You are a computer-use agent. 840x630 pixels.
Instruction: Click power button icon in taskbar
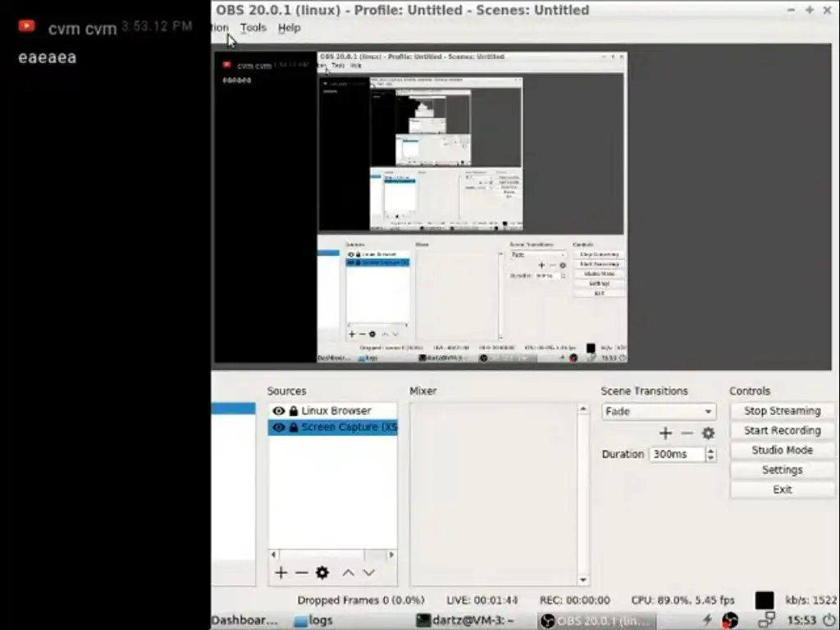830,620
